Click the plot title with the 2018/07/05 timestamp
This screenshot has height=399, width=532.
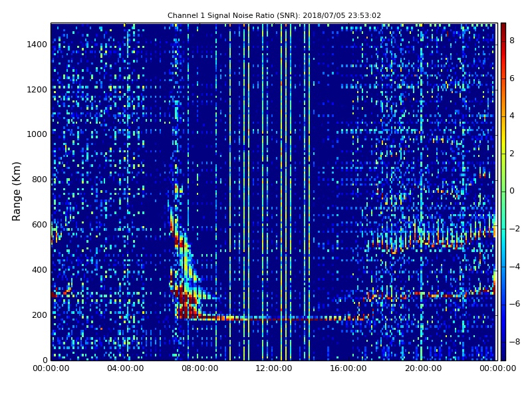pos(274,15)
